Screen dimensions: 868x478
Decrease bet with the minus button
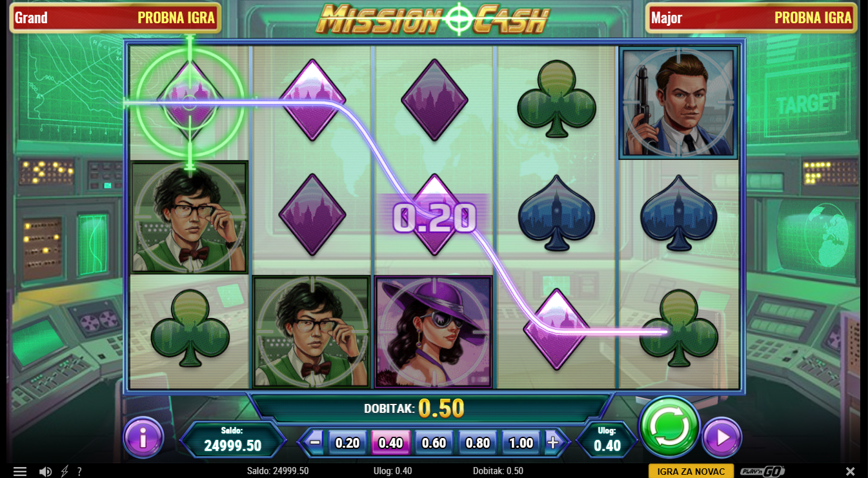coord(315,443)
